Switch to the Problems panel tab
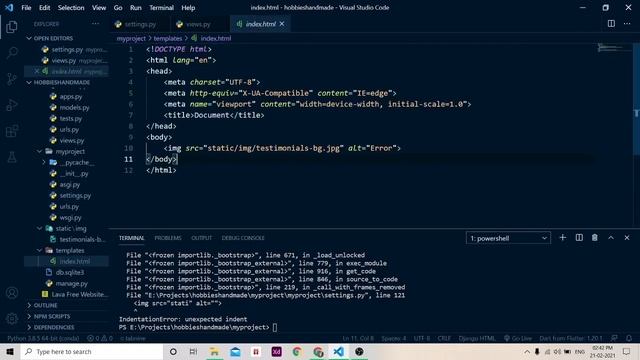The height and width of the screenshot is (360, 640). (x=168, y=238)
